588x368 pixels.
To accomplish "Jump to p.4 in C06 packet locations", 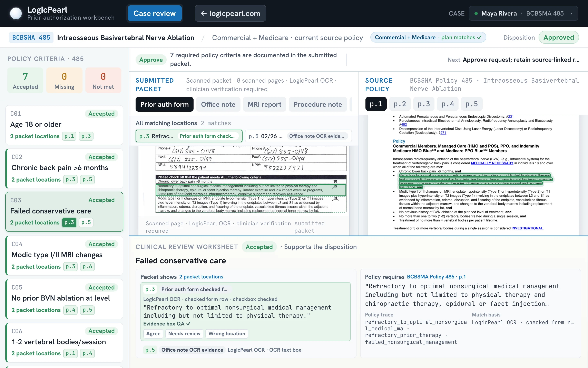I will pyautogui.click(x=87, y=353).
